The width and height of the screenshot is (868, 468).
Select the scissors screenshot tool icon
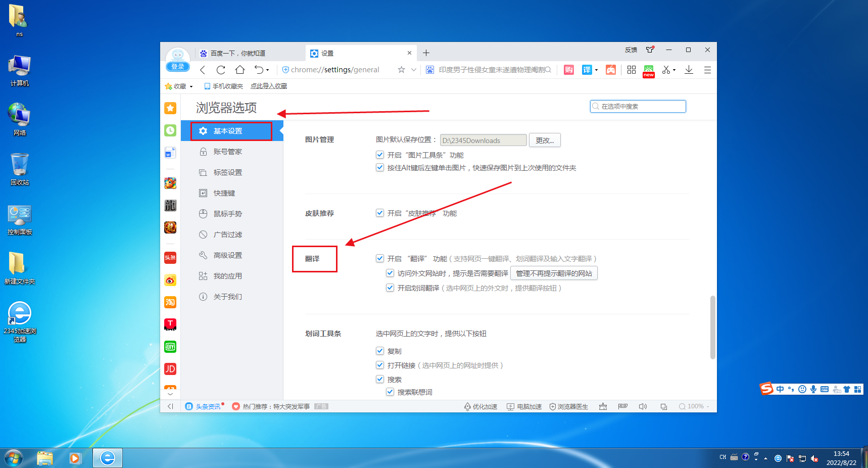tap(666, 70)
